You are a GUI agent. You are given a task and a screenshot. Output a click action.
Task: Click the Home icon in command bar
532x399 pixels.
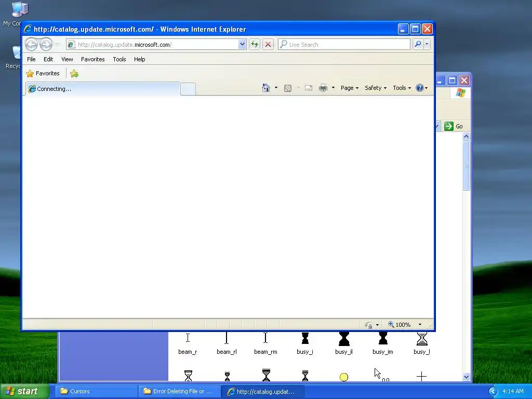(265, 88)
